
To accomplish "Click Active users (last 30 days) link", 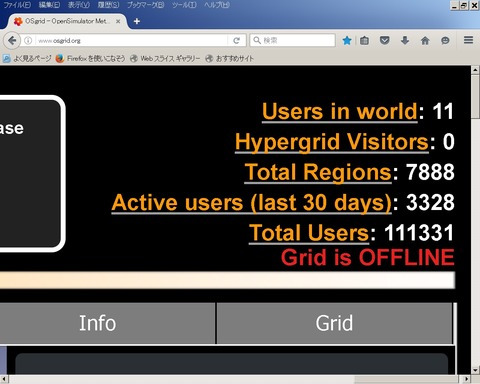I will [251, 203].
